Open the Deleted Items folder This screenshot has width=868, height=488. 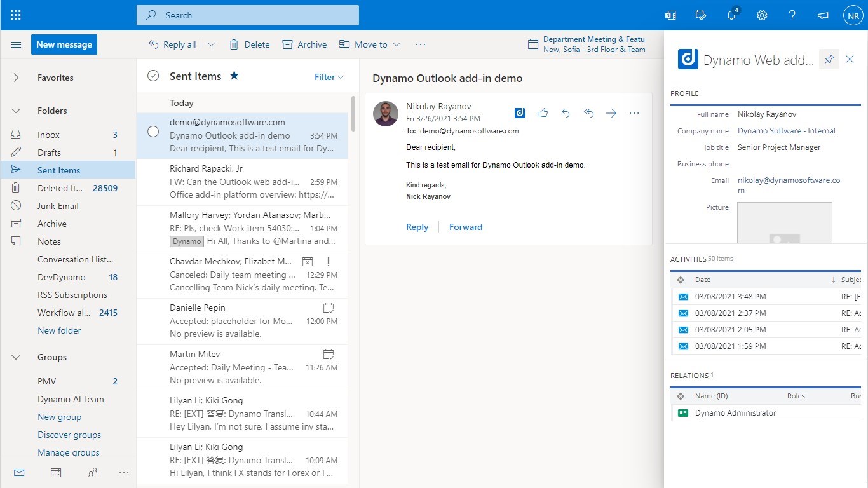tap(68, 188)
